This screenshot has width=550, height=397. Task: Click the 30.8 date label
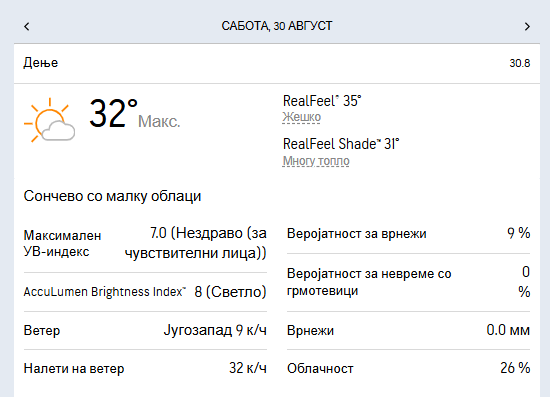[x=519, y=63]
